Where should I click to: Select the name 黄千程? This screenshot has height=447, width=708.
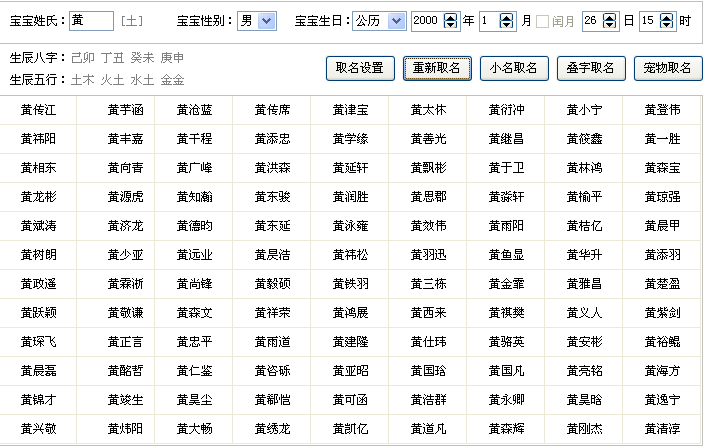(x=194, y=139)
